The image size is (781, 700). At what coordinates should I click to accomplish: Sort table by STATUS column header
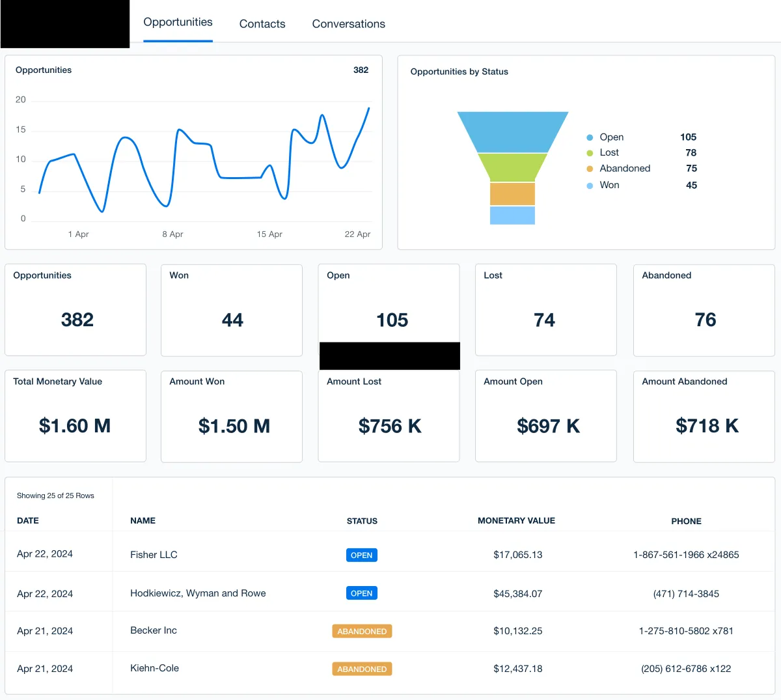click(x=362, y=521)
